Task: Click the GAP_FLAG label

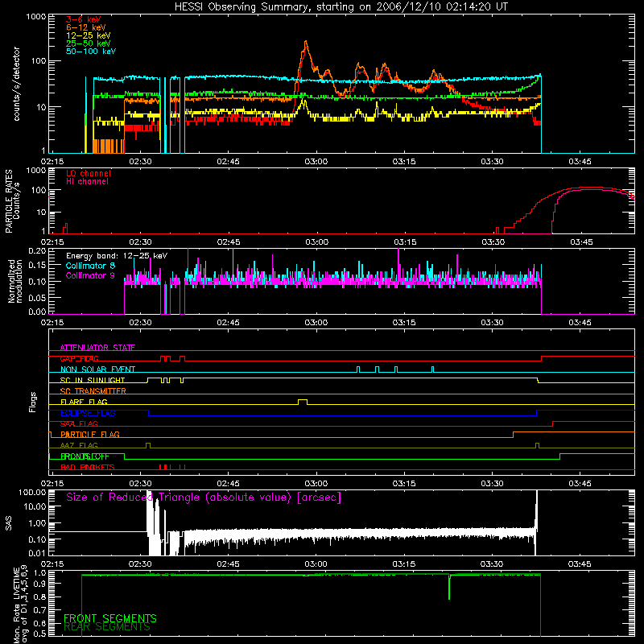Action: coord(79,358)
